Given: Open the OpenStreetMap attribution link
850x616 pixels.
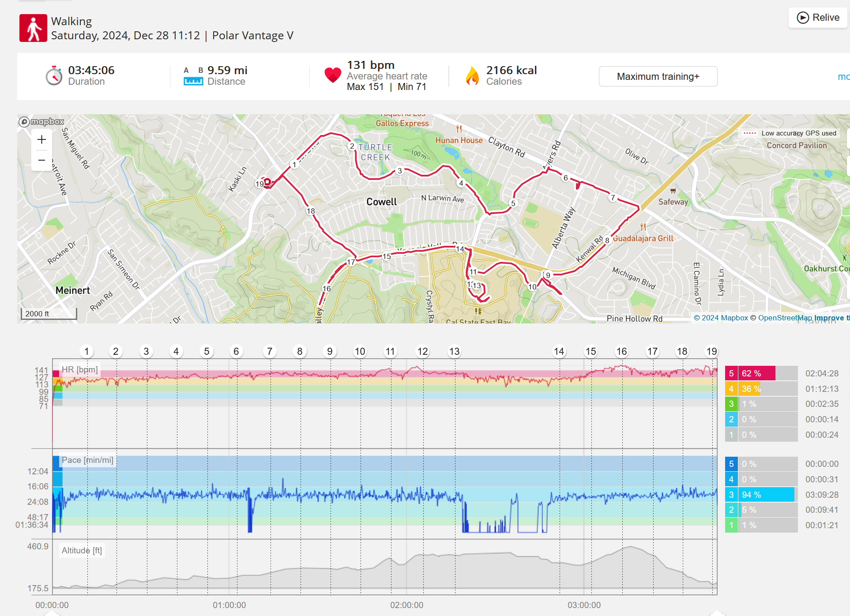Looking at the screenshot, I should pos(785,318).
